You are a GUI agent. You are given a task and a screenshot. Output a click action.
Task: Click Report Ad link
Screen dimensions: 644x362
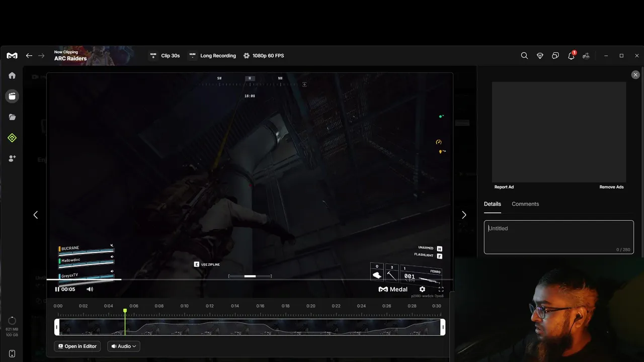tap(504, 187)
